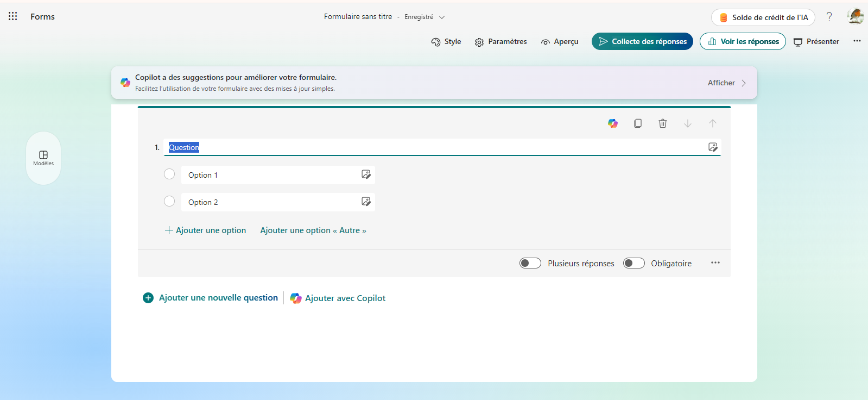Duplicate the question with the copy icon
868x400 pixels.
coord(638,123)
